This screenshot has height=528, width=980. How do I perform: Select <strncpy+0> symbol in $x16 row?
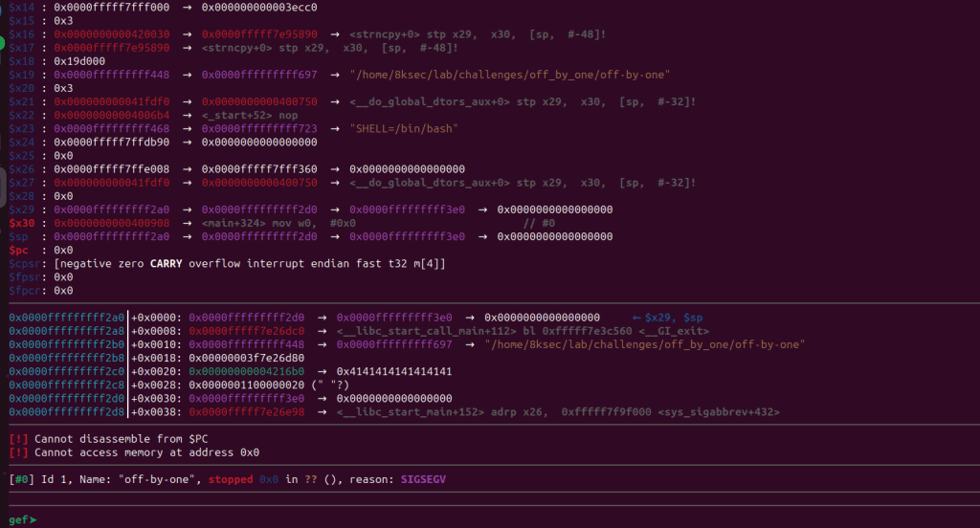click(385, 34)
